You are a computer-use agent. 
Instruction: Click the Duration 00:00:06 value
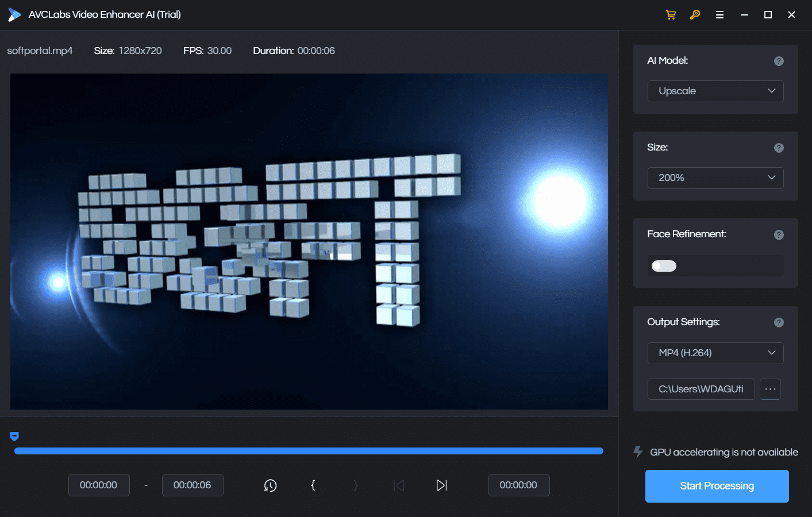click(316, 51)
